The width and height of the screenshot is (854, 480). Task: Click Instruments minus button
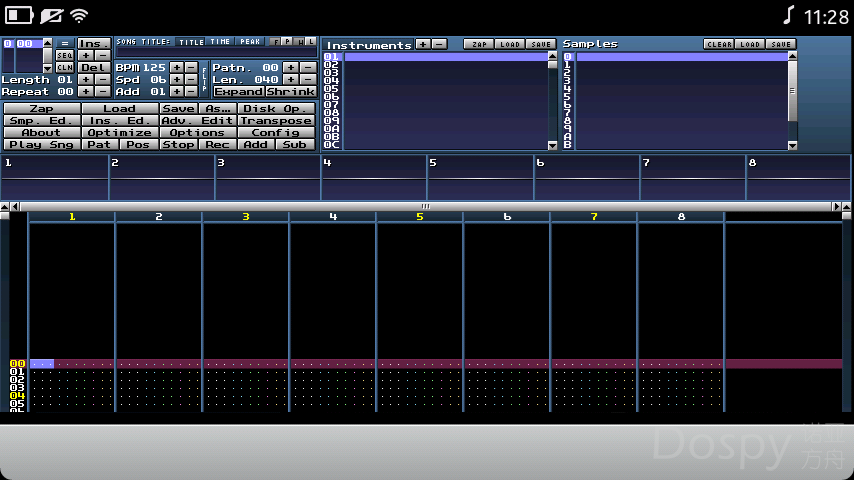[440, 44]
